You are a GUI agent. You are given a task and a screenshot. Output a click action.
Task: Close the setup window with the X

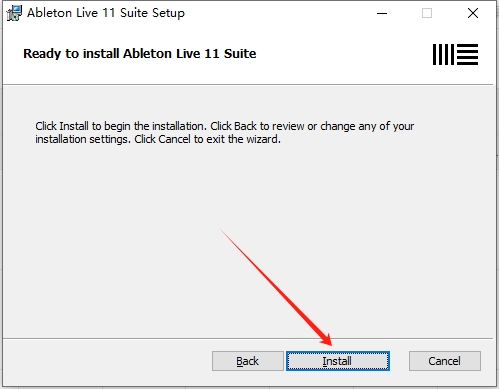(x=473, y=13)
